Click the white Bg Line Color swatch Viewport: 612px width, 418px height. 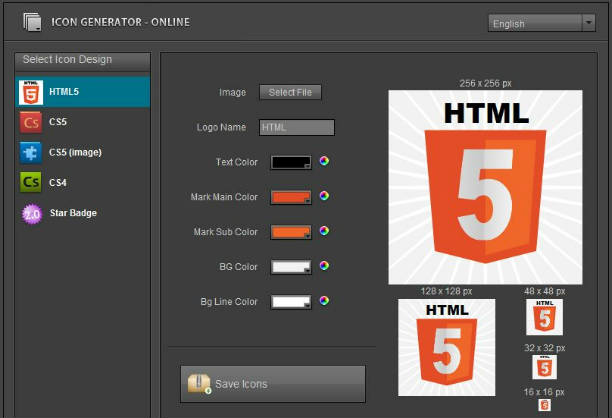point(291,302)
